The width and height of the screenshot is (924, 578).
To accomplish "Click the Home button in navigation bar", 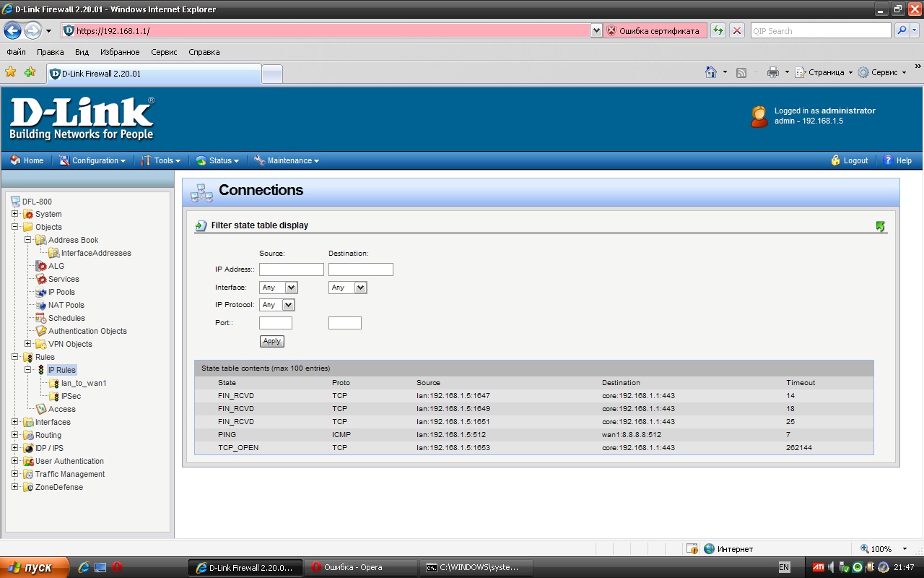I will (27, 160).
